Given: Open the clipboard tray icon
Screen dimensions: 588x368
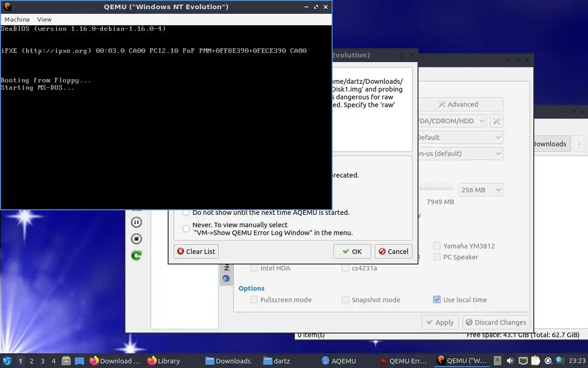Looking at the screenshot, I should click(535, 361).
